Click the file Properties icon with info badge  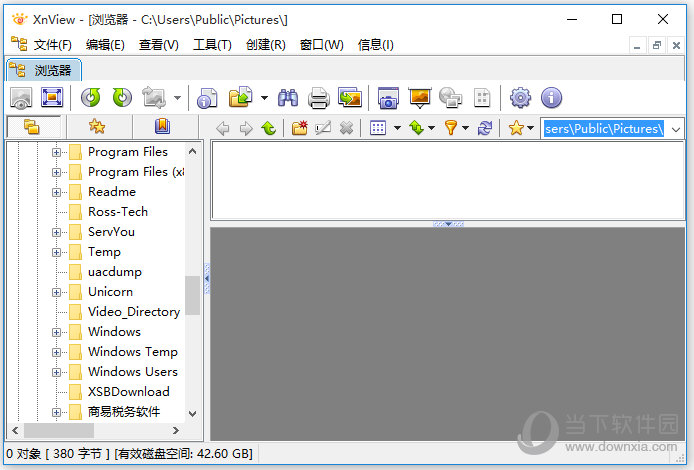pos(207,98)
